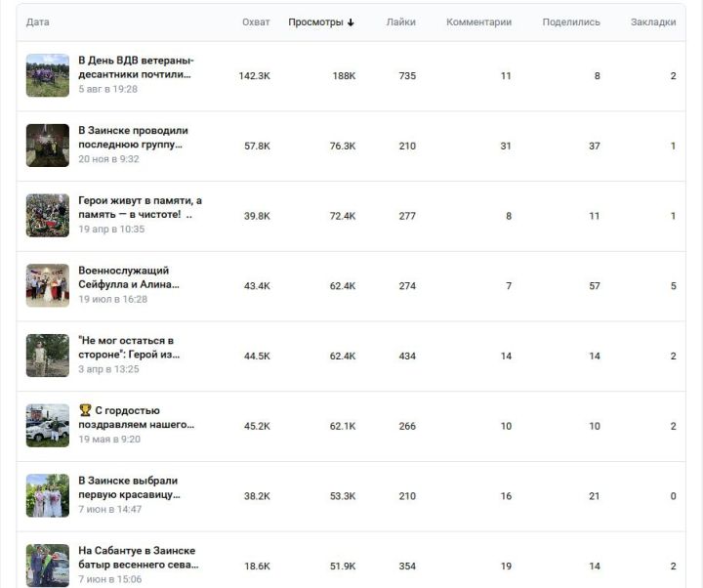This screenshot has height=588, width=703.
Task: Sort table by Лайки column
Action: [x=401, y=22]
